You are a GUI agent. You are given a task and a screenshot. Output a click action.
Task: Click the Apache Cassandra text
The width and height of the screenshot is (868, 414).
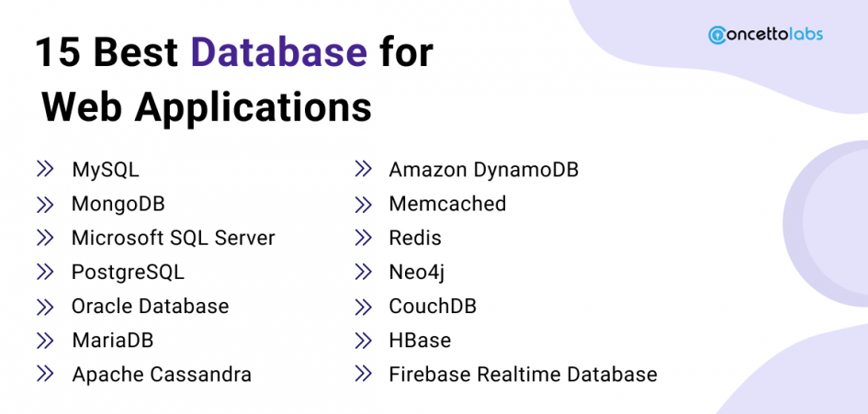tap(162, 375)
